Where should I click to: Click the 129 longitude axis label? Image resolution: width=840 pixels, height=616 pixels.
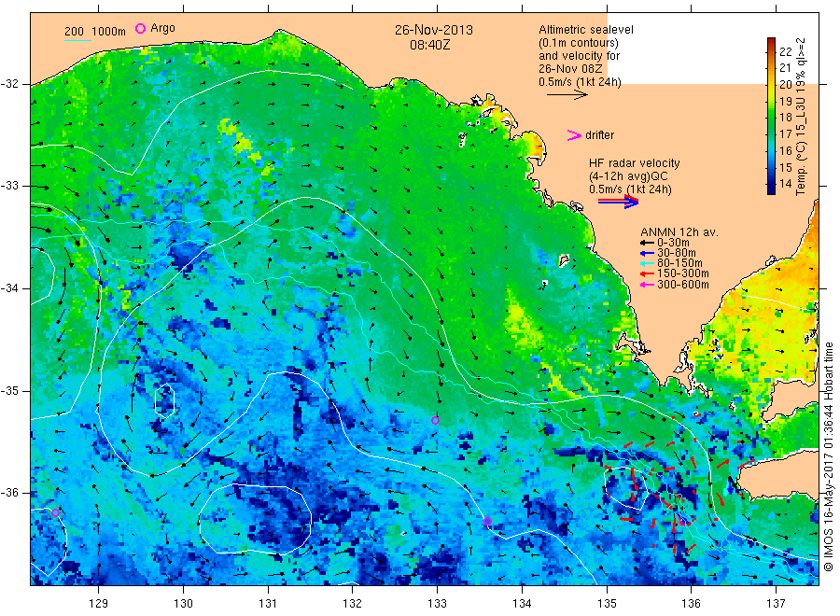99,604
